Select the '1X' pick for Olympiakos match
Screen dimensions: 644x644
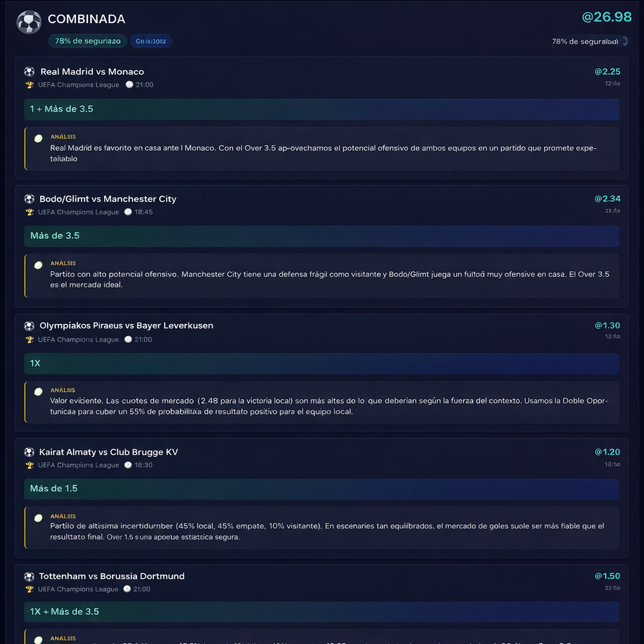point(321,363)
